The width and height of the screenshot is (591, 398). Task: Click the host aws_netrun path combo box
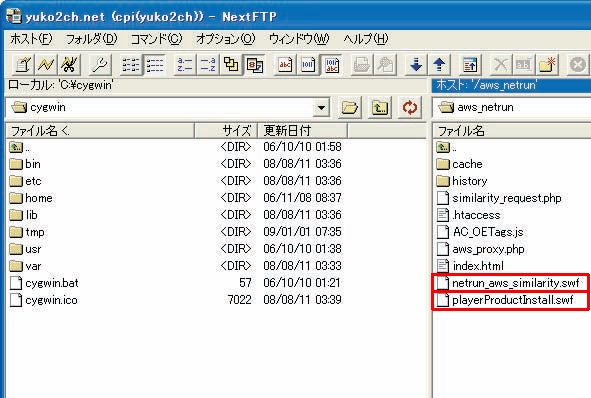click(x=511, y=108)
